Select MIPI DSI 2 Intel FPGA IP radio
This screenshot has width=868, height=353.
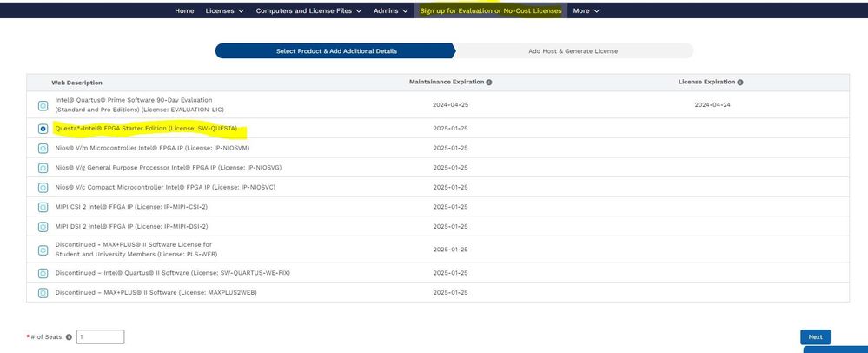pyautogui.click(x=43, y=227)
